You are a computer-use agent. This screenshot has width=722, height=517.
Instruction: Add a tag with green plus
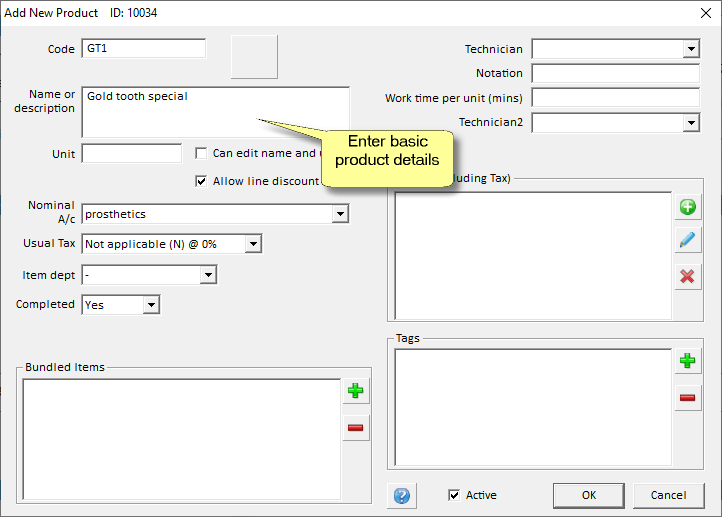(688, 361)
